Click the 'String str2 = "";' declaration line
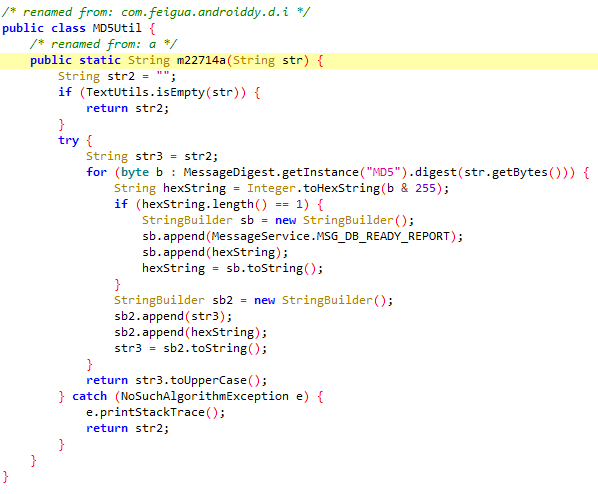 pos(117,76)
